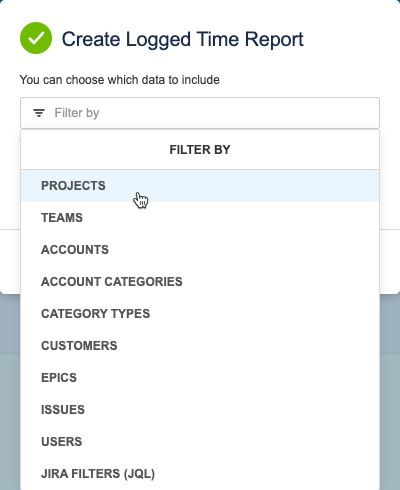Select the USERS filter option

[x=200, y=442]
